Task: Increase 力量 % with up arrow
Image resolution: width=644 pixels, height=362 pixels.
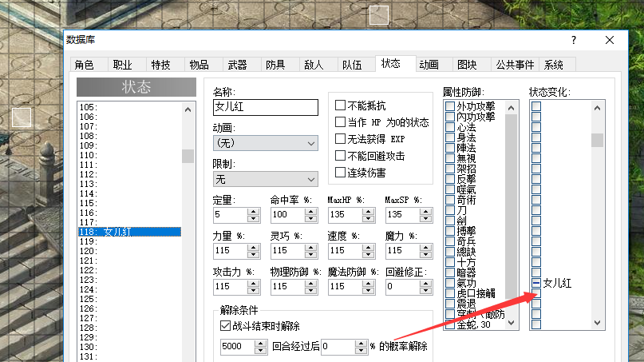Action: click(254, 247)
